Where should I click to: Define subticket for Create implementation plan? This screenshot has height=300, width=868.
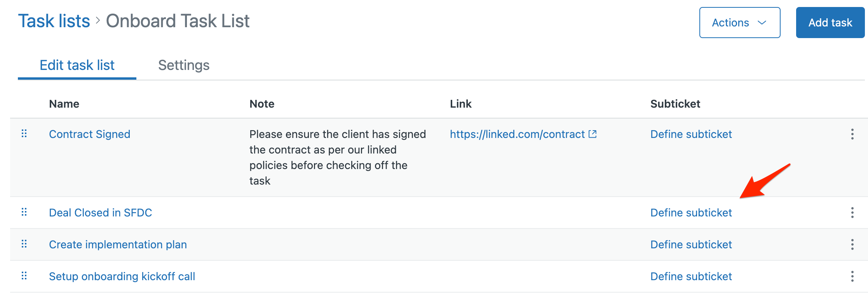tap(691, 244)
